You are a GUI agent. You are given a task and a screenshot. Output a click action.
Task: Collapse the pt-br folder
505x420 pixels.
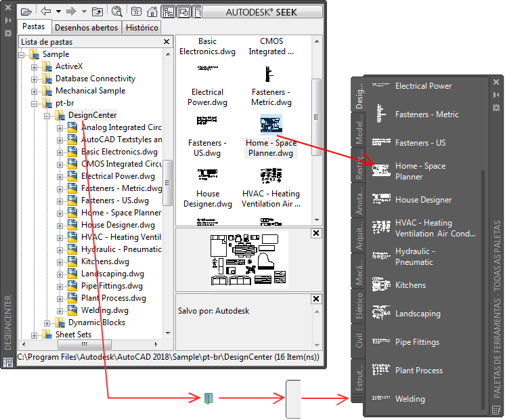[x=34, y=104]
